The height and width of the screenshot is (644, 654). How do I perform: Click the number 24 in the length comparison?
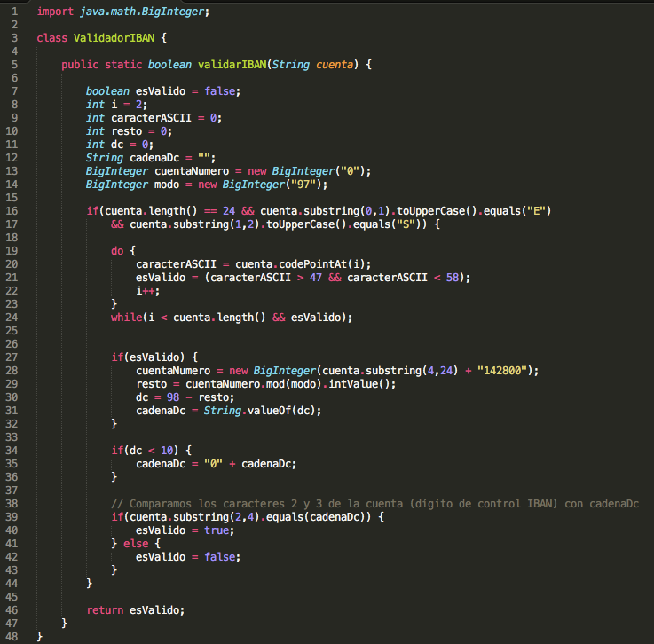point(229,211)
